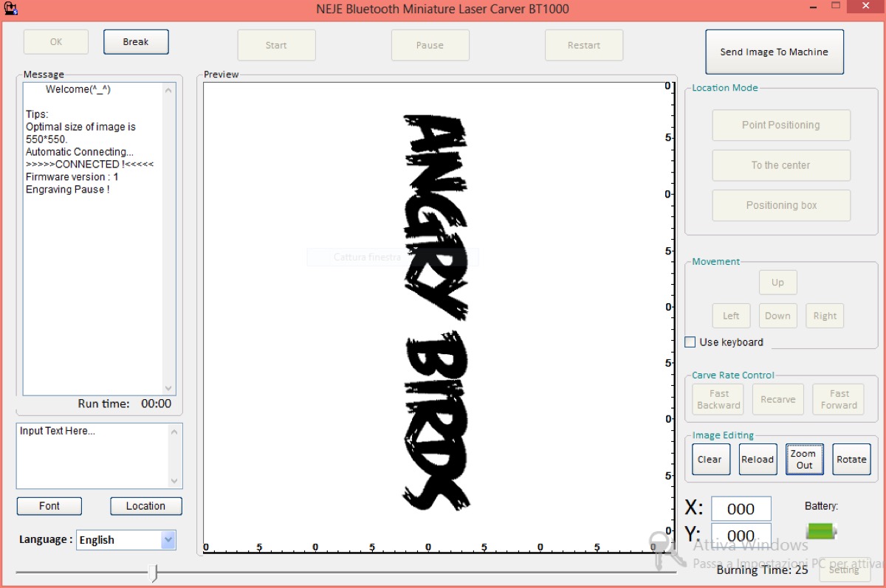886x588 pixels.
Task: Click the To the center button
Action: coord(781,165)
